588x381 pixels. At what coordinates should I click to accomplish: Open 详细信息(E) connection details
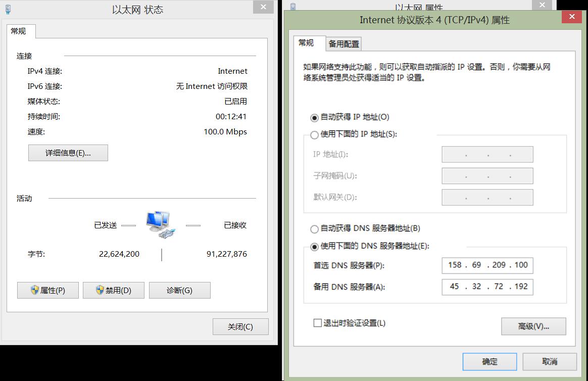[x=68, y=153]
